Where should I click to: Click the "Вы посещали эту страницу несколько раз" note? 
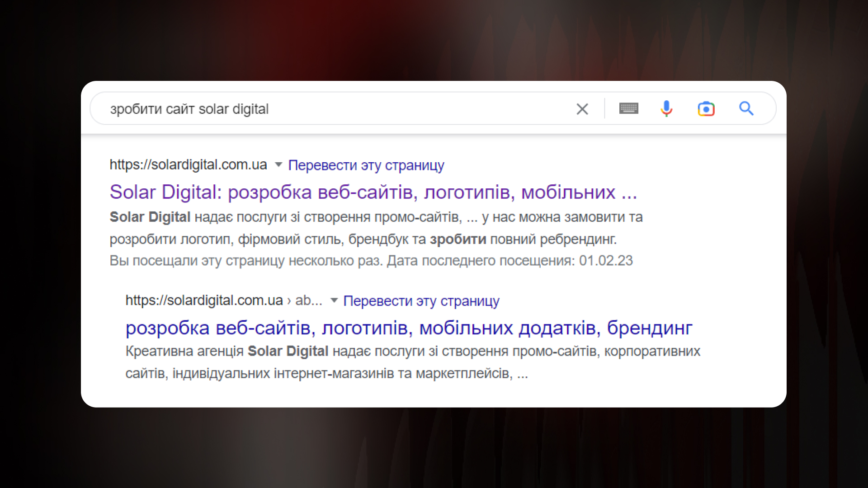point(371,261)
